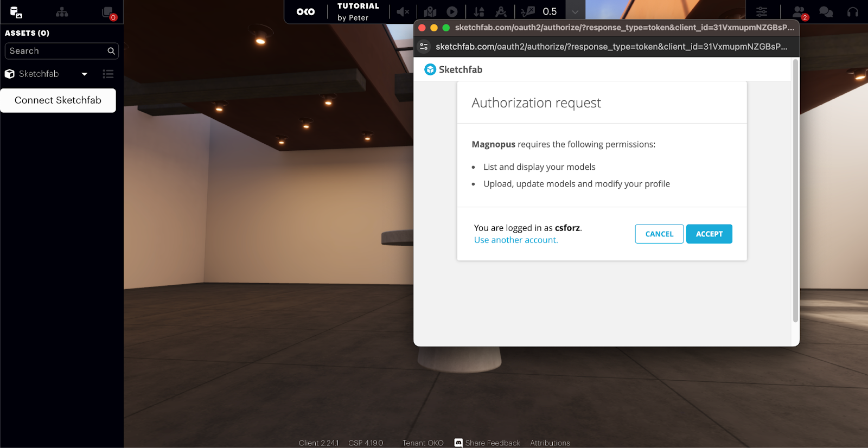Click the map icon in top toolbar
The width and height of the screenshot is (868, 448).
430,11
